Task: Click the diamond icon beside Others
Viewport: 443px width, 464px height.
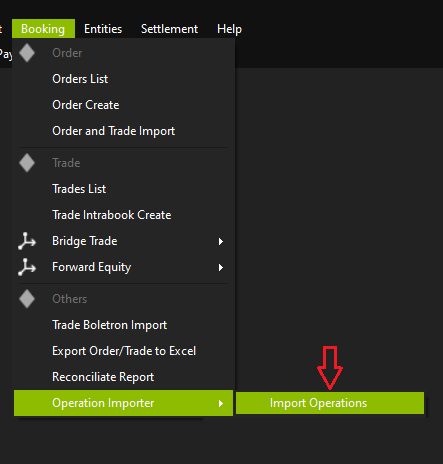Action: (27, 299)
